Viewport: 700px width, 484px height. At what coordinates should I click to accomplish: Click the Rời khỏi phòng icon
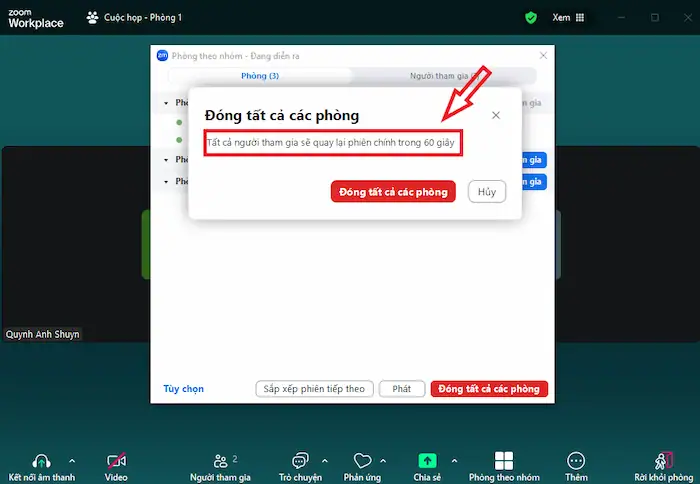[x=663, y=461]
